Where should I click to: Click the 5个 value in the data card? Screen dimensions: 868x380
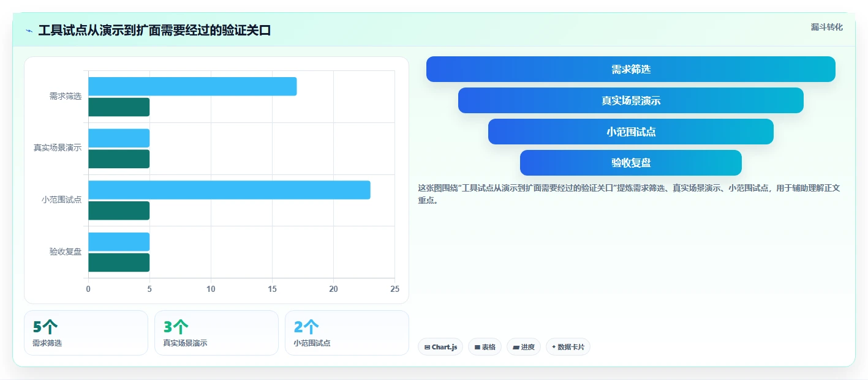[45, 327]
